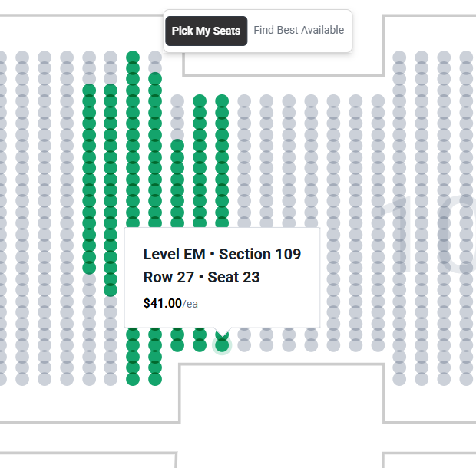The height and width of the screenshot is (468, 476).
Task: Select the top green seat in the highlighted seat's column
Action: 222,101
